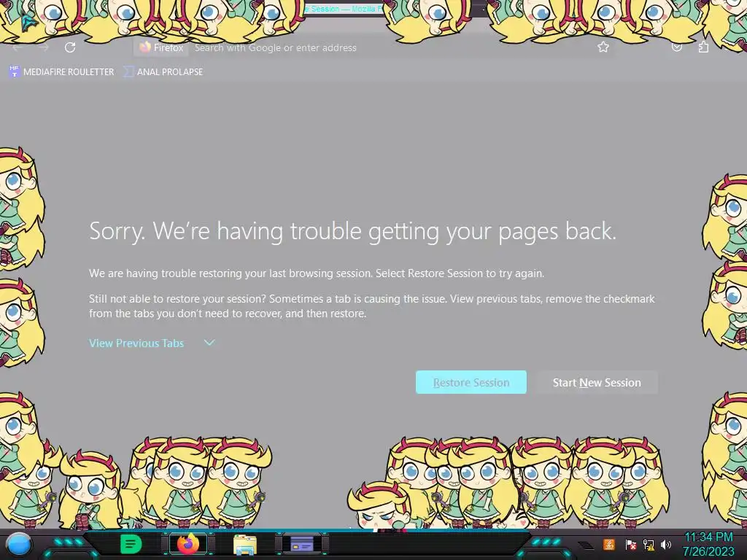Go back with the back arrow
Viewport: 747px width, 560px height.
[18, 47]
